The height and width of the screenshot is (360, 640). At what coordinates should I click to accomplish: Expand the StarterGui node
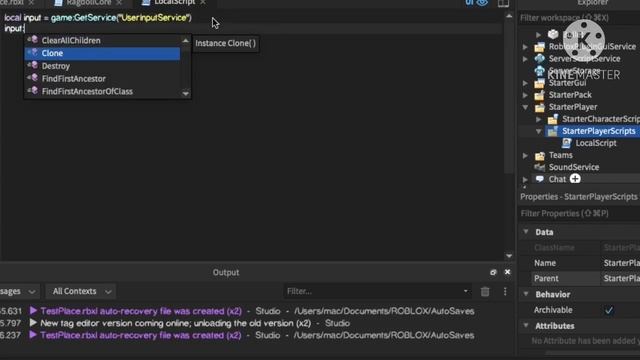pos(525,83)
